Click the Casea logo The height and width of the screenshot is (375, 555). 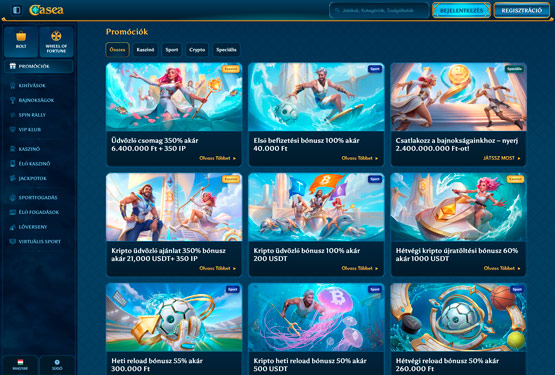click(x=46, y=10)
